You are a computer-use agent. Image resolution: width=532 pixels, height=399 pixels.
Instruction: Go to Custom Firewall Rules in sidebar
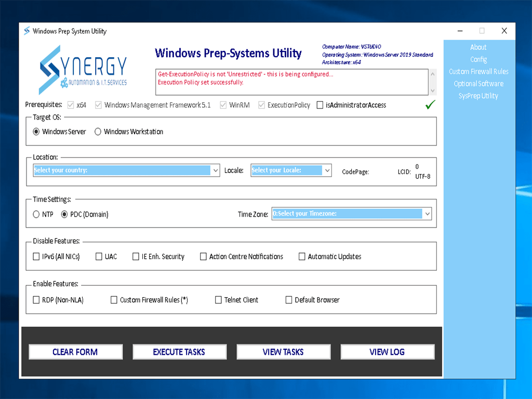click(478, 72)
